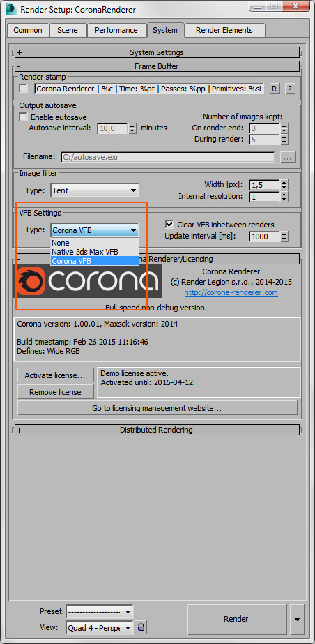Toggle the lock view icon
The width and height of the screenshot is (315, 644).
(141, 627)
